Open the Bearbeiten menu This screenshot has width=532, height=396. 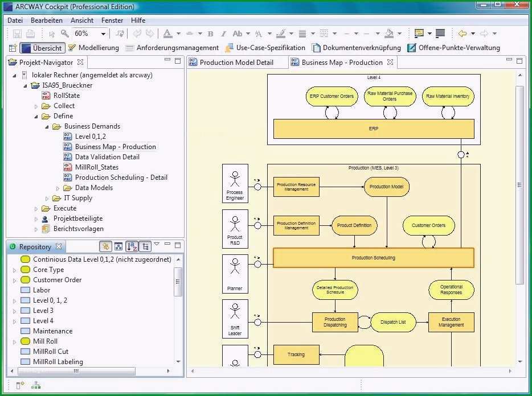point(47,20)
